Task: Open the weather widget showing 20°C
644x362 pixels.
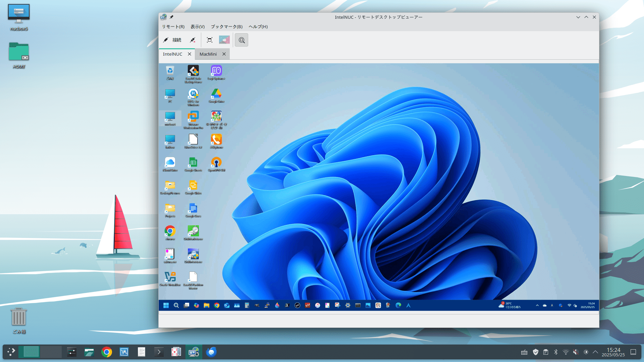Action: (x=510, y=305)
